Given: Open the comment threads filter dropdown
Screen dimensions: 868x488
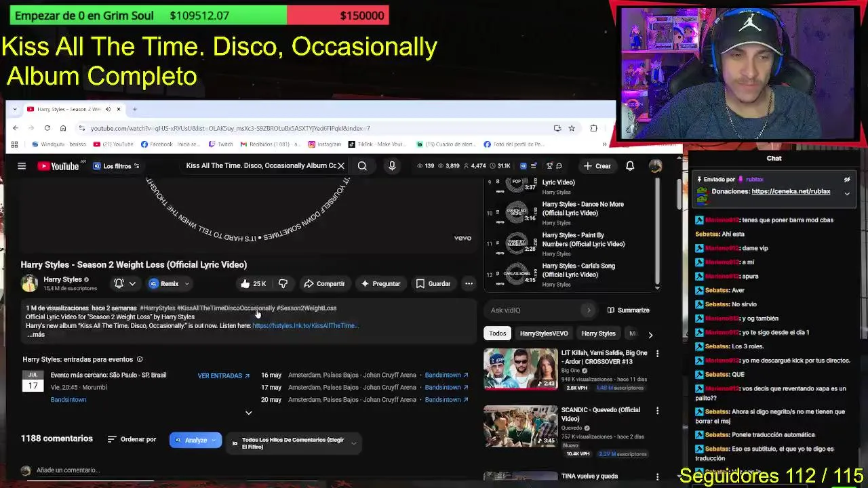Looking at the screenshot, I should 293,443.
